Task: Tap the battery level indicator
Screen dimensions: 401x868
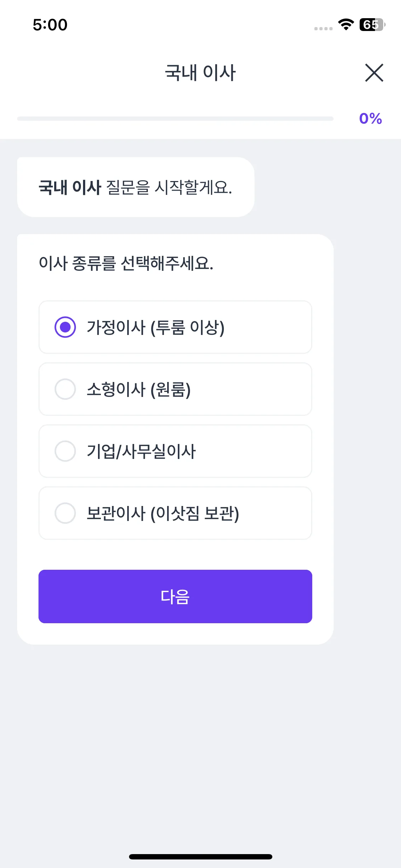Action: tap(372, 25)
